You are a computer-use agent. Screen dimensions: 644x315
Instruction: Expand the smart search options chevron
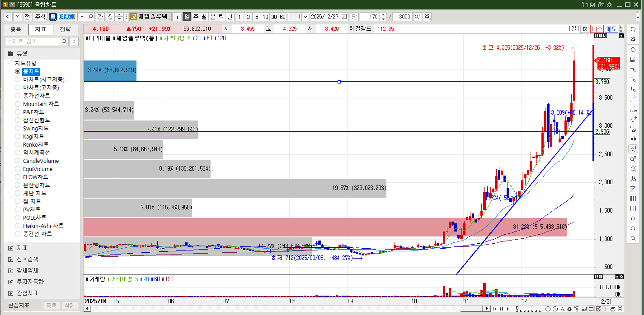[x=74, y=42]
